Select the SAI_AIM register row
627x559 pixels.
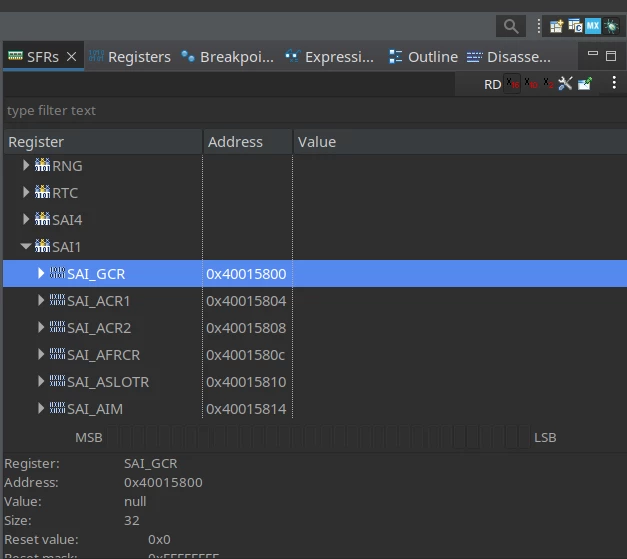(315, 409)
